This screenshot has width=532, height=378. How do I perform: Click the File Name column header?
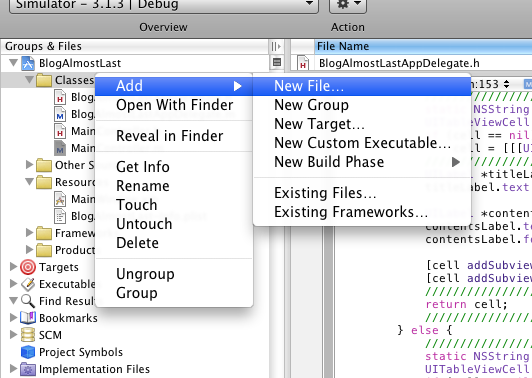(x=423, y=46)
